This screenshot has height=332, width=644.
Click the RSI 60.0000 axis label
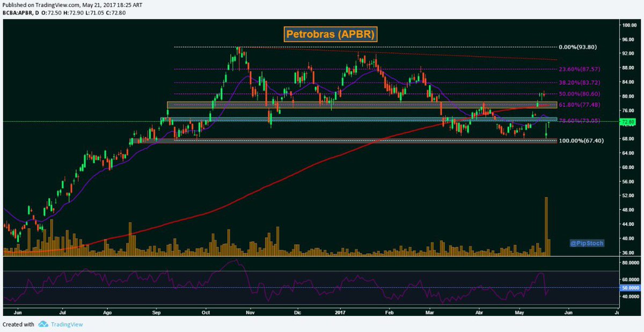click(631, 280)
